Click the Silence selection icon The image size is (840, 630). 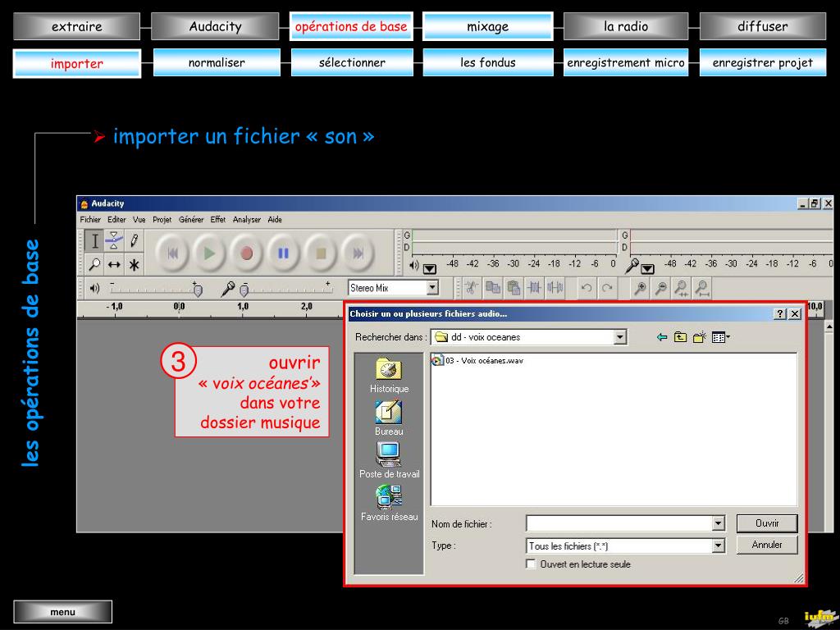coord(555,288)
